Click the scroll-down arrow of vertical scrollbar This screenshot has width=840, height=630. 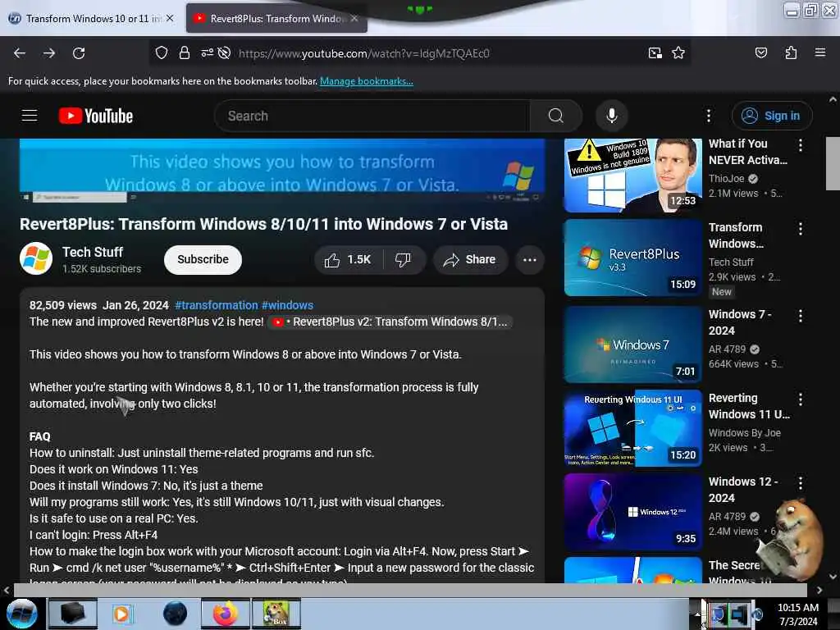[833, 577]
